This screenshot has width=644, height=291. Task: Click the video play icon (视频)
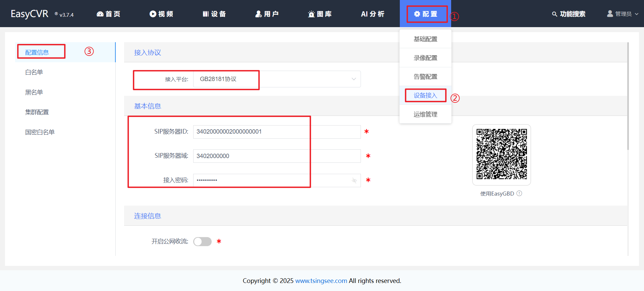click(153, 14)
